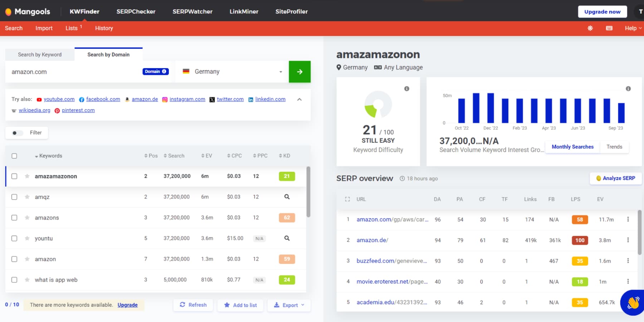
Task: Collapse the Try also suggestions chevron
Action: (x=299, y=99)
